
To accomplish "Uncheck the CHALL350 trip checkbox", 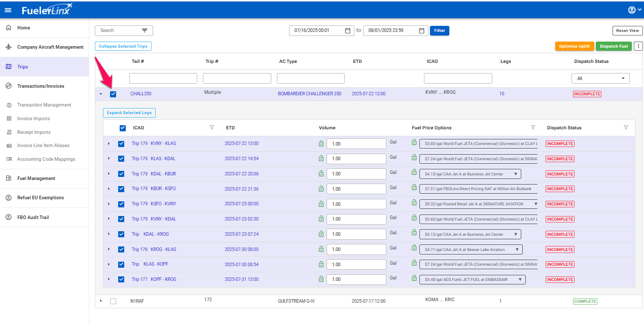I will point(113,94).
